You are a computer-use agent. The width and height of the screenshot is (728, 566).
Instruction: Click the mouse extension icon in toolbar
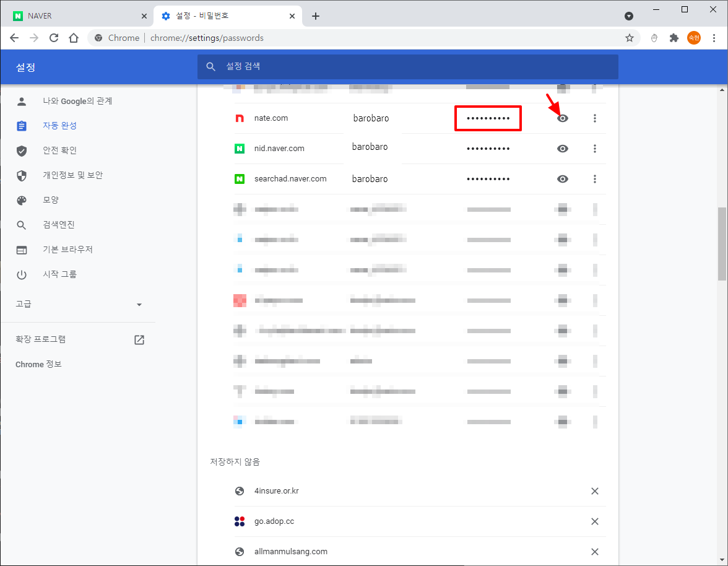tap(654, 38)
